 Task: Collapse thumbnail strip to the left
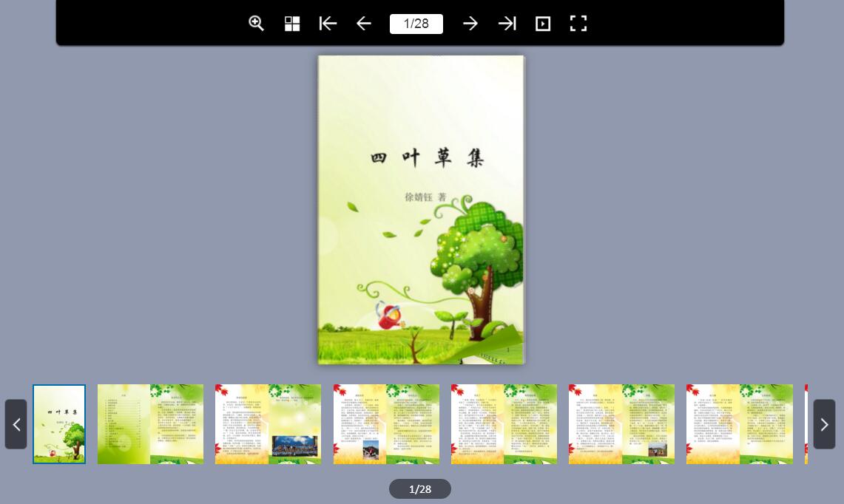click(16, 424)
